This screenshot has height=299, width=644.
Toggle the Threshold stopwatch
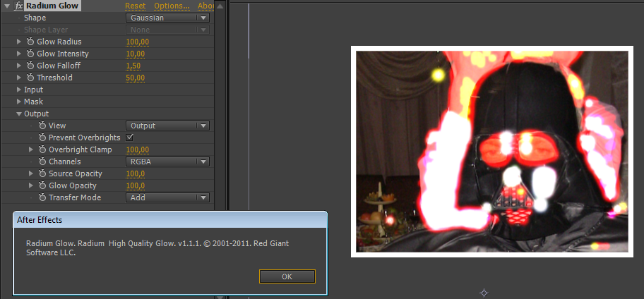click(x=30, y=78)
